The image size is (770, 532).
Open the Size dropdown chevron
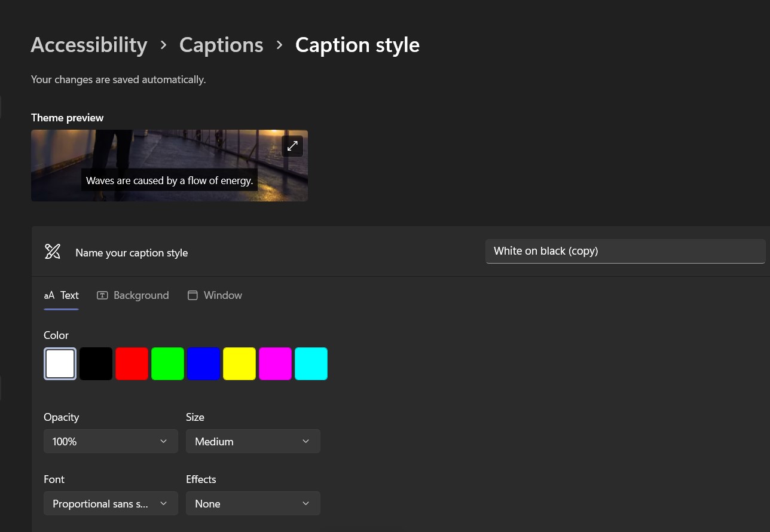point(305,441)
